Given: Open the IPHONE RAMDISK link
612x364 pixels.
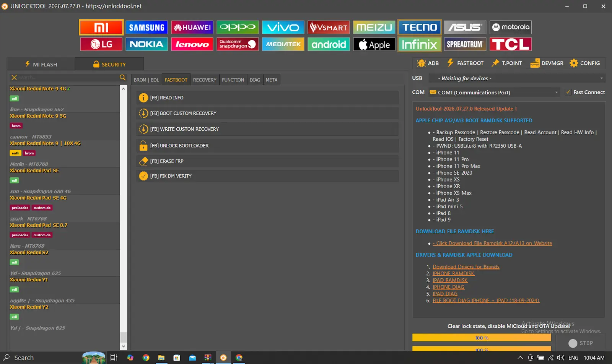Looking at the screenshot, I should (x=453, y=273).
